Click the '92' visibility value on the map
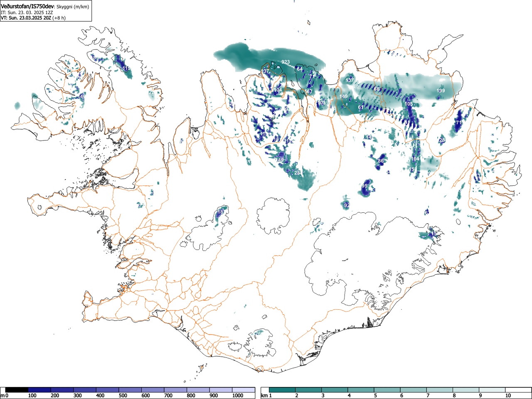Viewport: 532px width, 399px height. pos(347,205)
